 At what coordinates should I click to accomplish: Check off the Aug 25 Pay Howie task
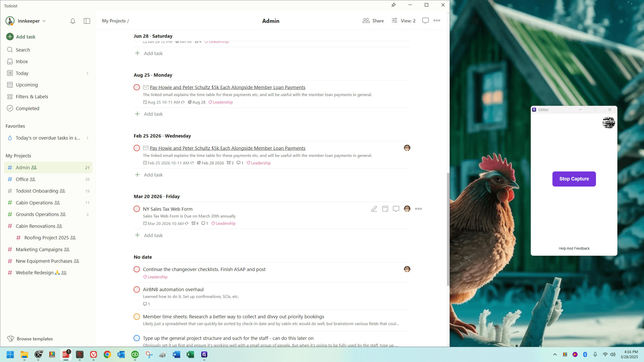137,87
